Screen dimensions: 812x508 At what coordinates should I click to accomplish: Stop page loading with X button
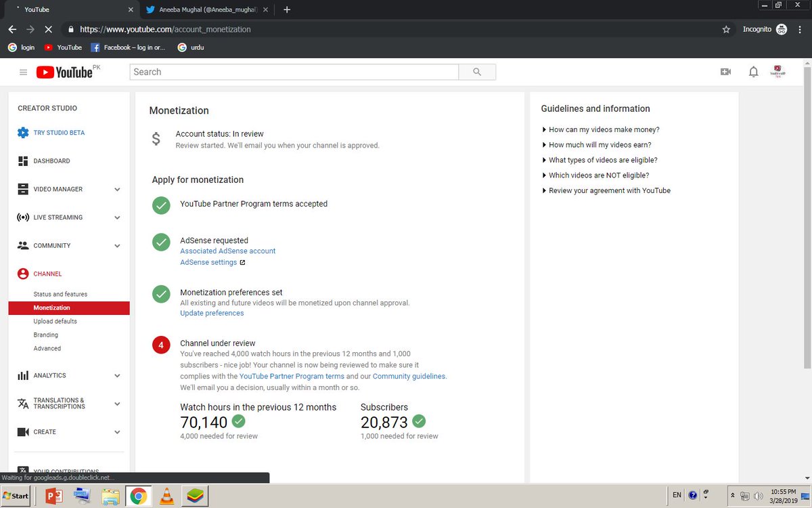(49, 30)
